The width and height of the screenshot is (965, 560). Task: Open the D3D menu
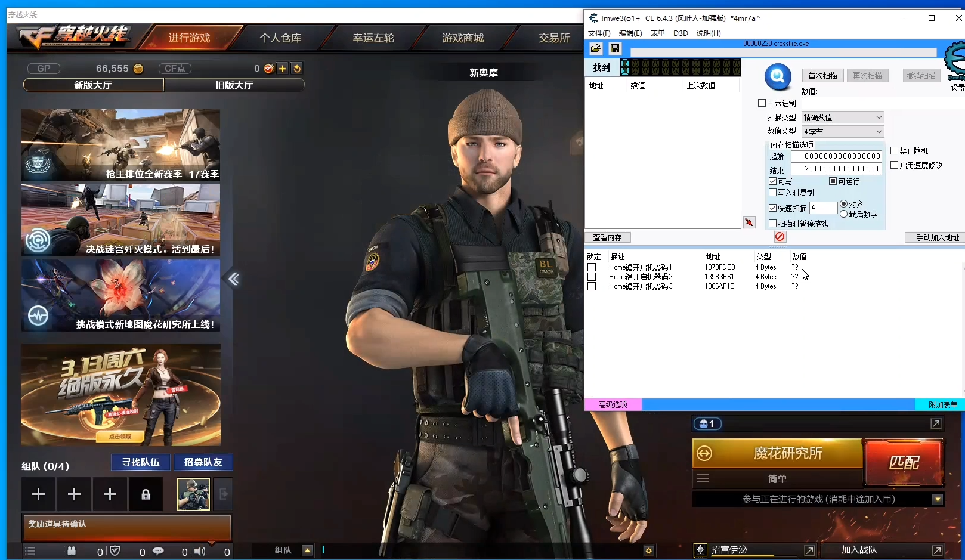(x=681, y=33)
